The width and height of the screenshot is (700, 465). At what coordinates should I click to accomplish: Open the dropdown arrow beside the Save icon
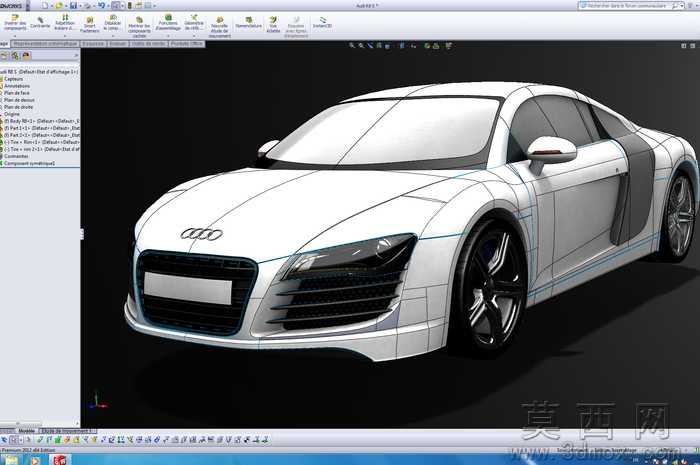point(79,6)
